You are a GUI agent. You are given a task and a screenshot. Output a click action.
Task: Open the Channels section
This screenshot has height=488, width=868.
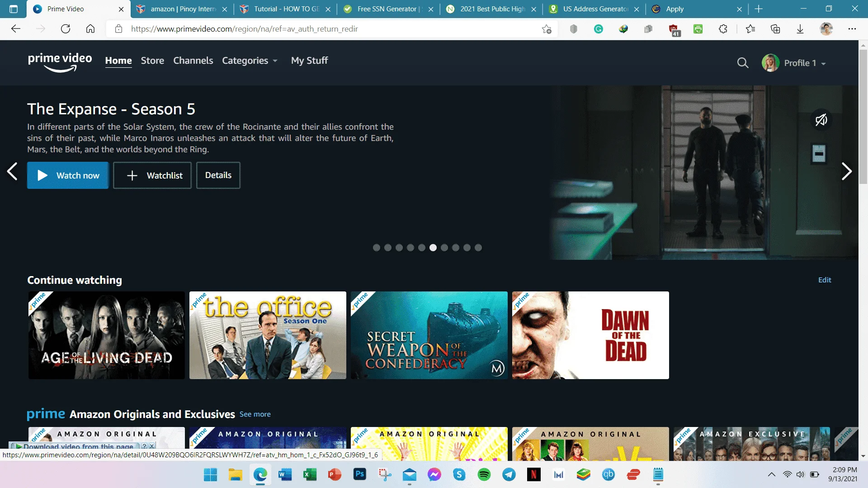click(x=193, y=61)
